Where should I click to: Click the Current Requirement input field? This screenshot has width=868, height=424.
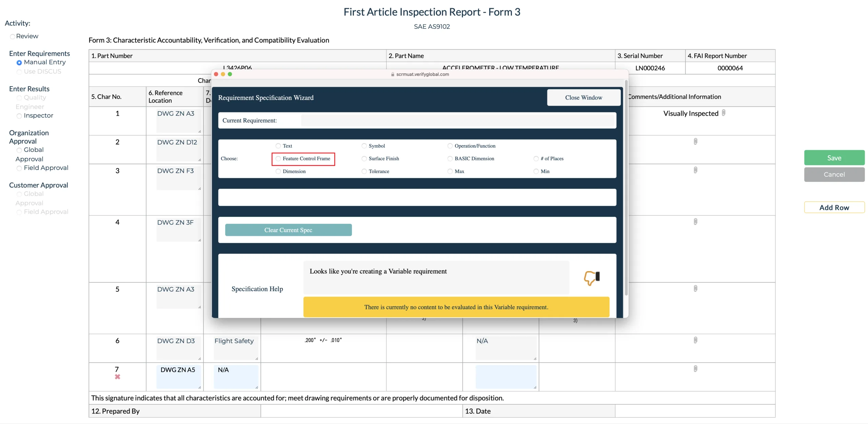458,120
